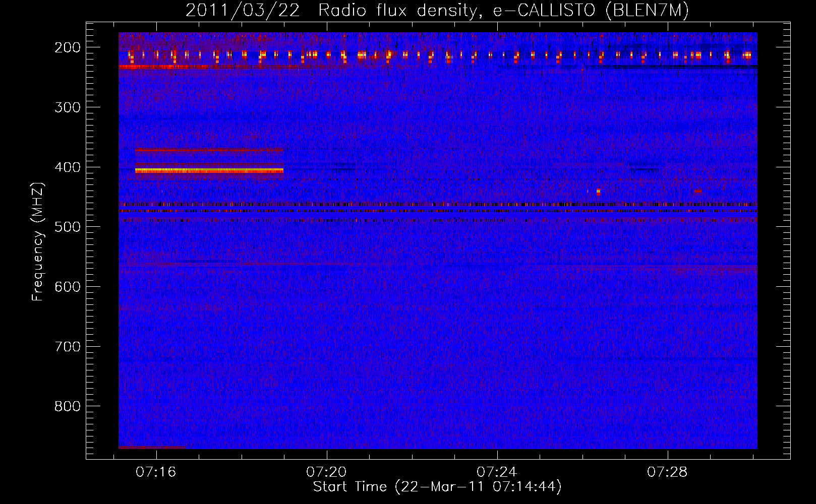Viewport: 816px width, 504px height.
Task: Click the 07:24 time tick label
Action: (x=497, y=472)
